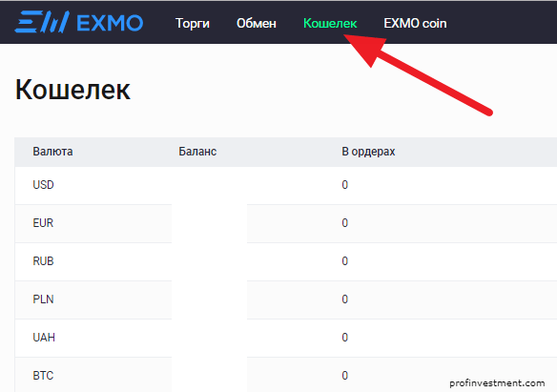557x392 pixels.
Task: Open the Торги menu item
Action: click(x=193, y=24)
